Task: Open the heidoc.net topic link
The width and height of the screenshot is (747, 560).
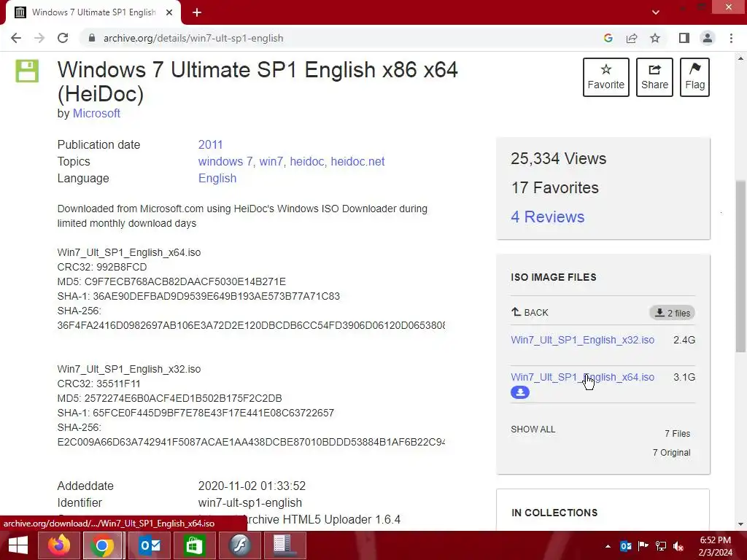Action: click(357, 161)
